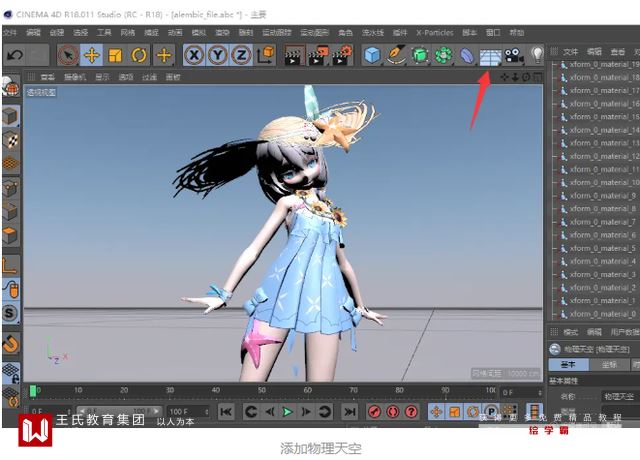Screen dimensions: 640x460
Task: Open the 动画 menu
Action: [x=175, y=32]
